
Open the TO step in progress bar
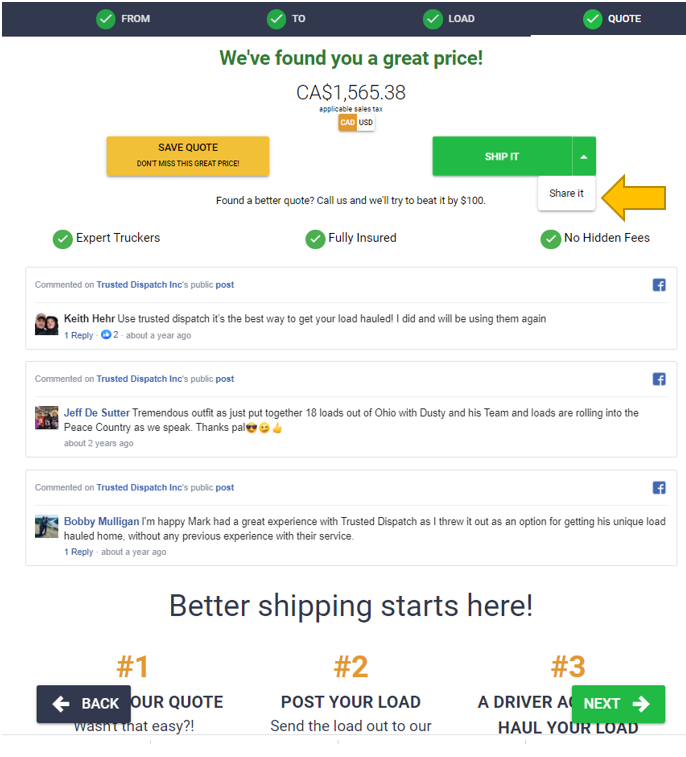286,19
